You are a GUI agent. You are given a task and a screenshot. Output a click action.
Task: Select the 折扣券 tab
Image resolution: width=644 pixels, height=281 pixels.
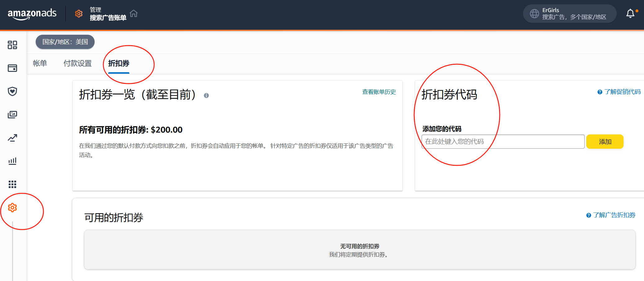click(119, 63)
